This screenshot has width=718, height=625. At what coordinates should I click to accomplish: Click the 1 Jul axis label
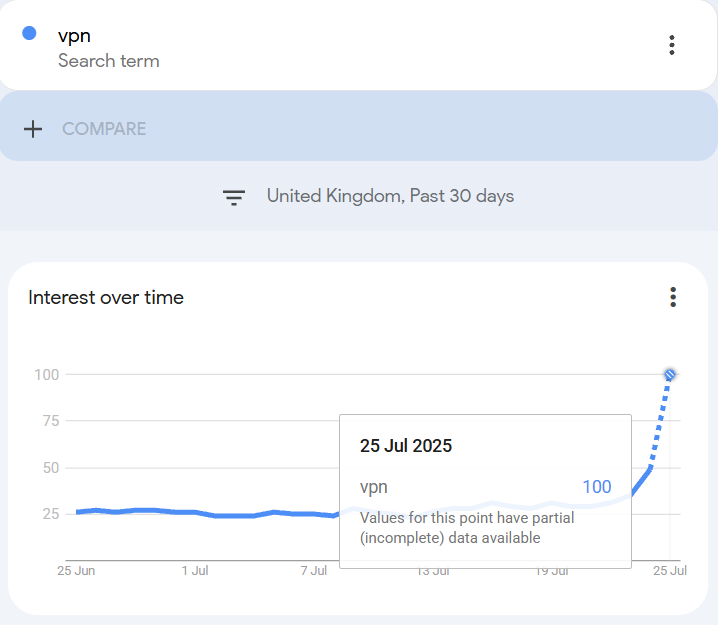coord(195,571)
